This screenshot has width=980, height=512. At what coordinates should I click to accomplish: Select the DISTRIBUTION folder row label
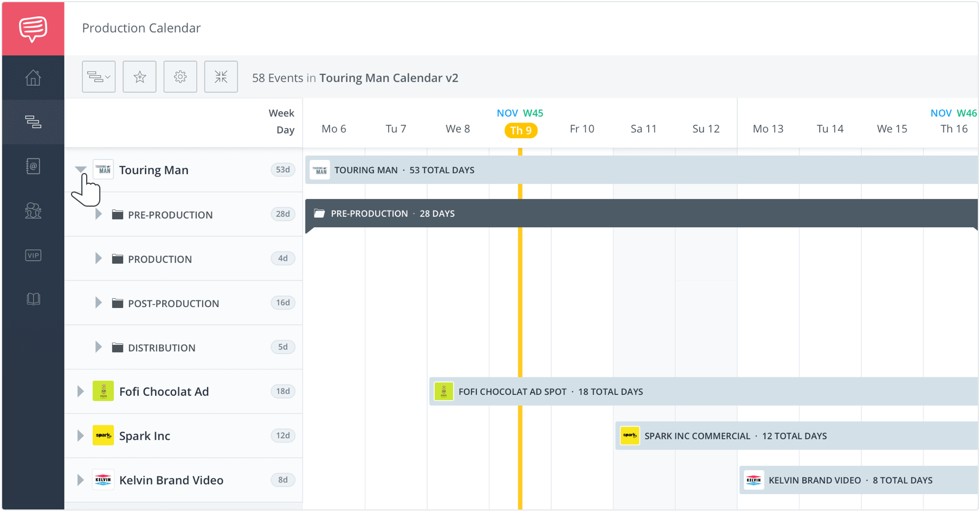[162, 348]
